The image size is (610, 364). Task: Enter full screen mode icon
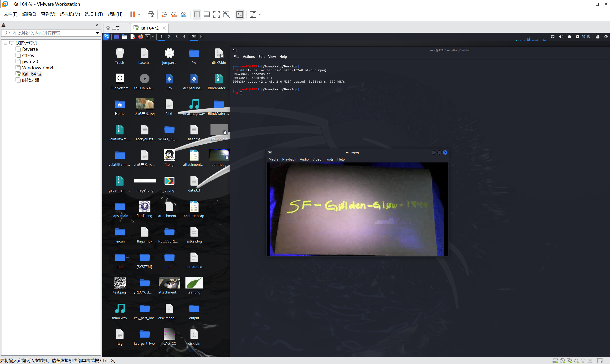point(216,15)
